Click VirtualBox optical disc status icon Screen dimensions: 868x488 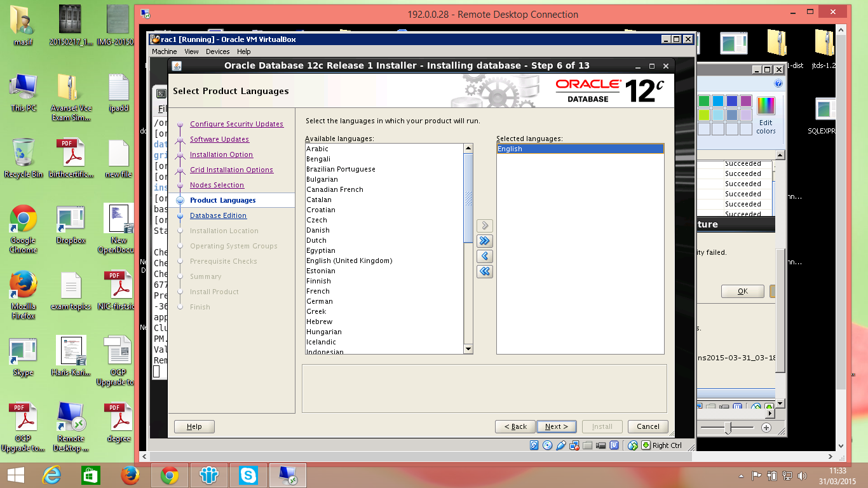click(x=548, y=445)
